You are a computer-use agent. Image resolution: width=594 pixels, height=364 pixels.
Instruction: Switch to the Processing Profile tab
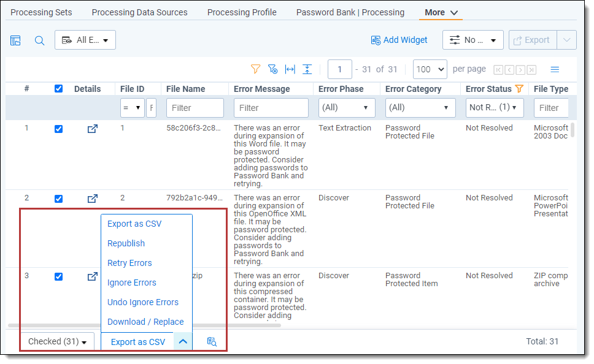(x=242, y=12)
